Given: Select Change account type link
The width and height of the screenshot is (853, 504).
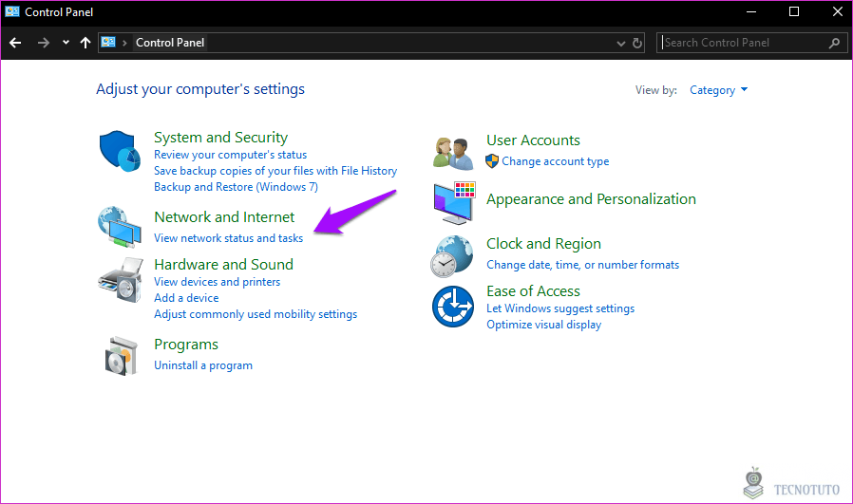Looking at the screenshot, I should (x=556, y=161).
